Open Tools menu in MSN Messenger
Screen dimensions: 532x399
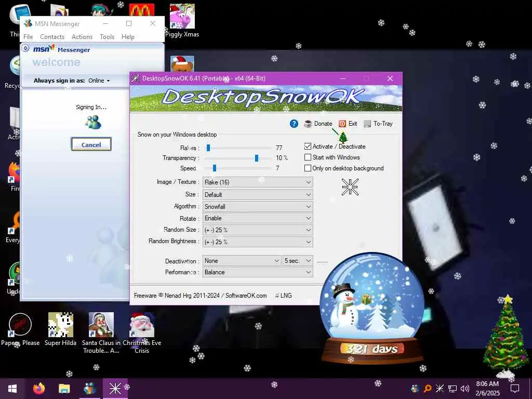(107, 37)
